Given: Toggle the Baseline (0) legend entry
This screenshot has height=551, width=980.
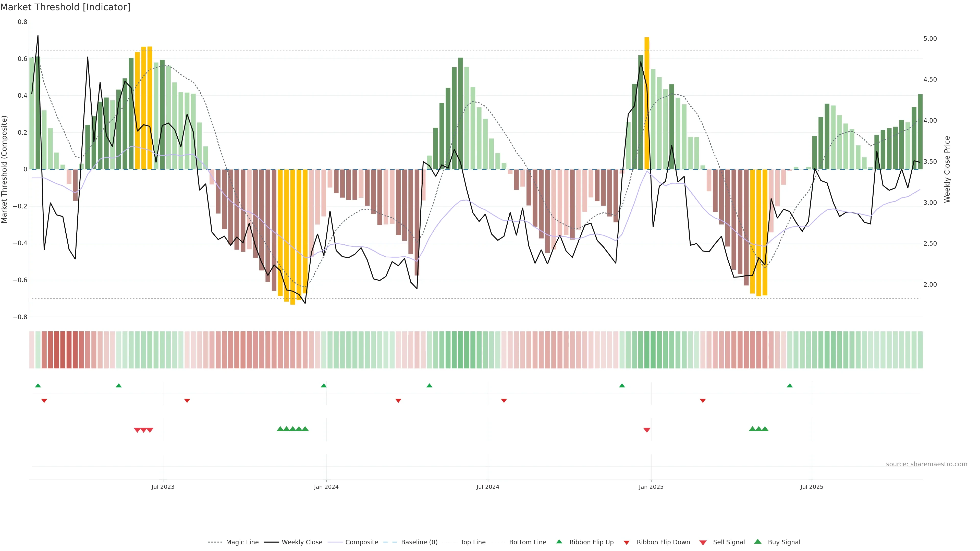Looking at the screenshot, I should pyautogui.click(x=419, y=542).
